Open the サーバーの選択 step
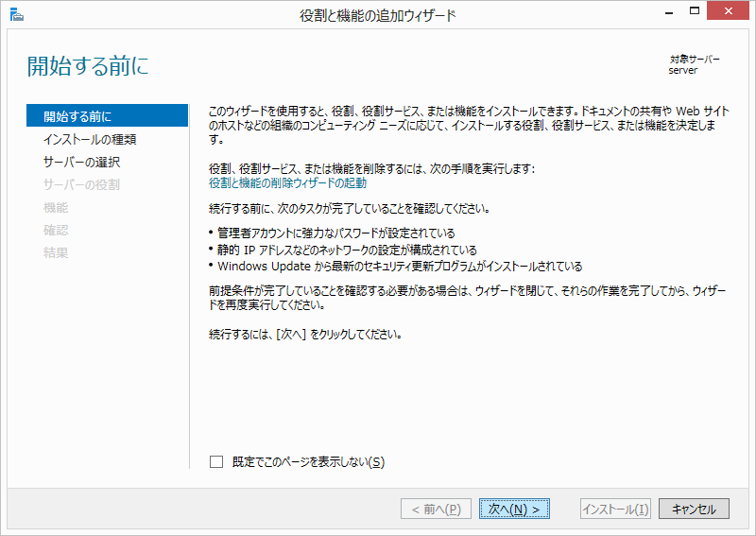Screen dimensions: 756x536 [81, 162]
